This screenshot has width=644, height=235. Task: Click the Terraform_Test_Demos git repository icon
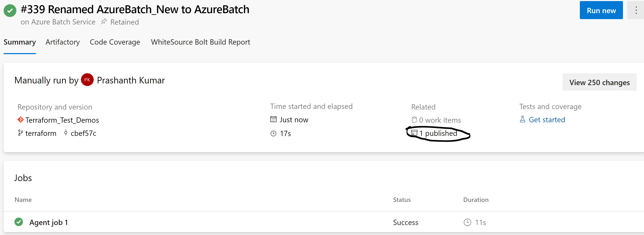(20, 120)
